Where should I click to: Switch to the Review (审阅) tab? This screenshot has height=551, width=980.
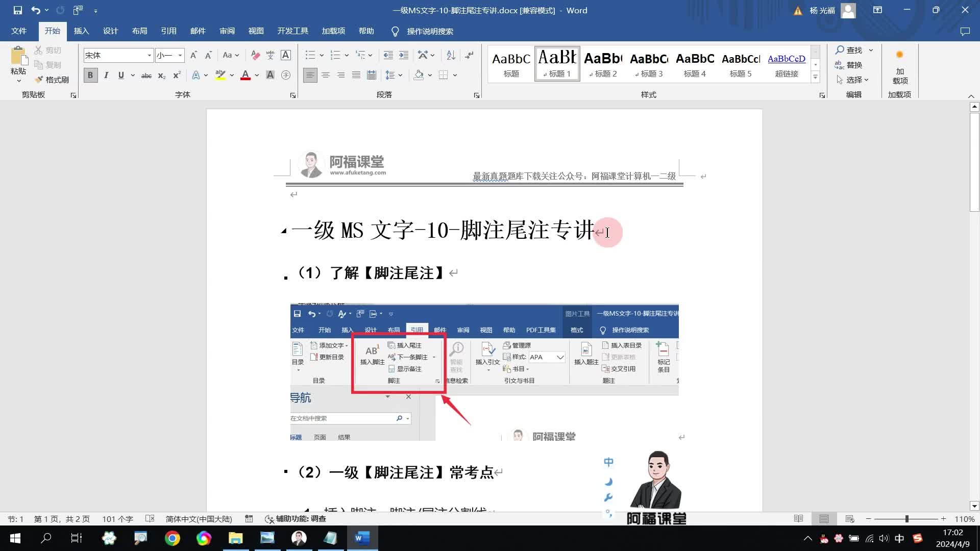tap(227, 31)
